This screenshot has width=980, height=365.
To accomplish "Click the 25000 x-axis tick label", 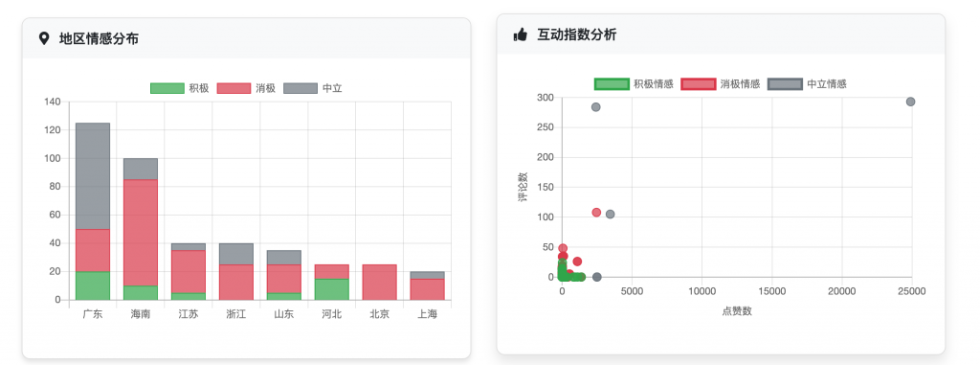I will (x=911, y=291).
